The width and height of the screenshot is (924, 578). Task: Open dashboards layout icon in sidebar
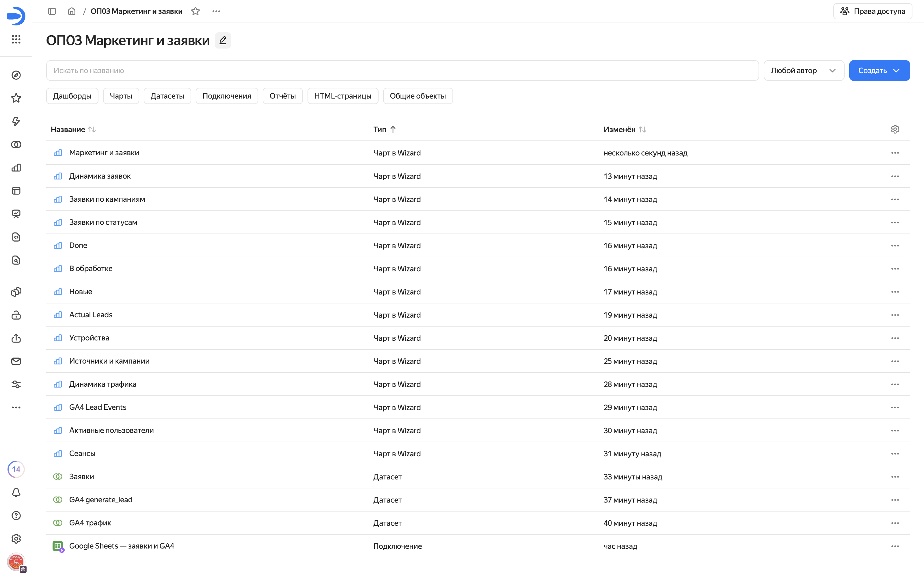[16, 191]
